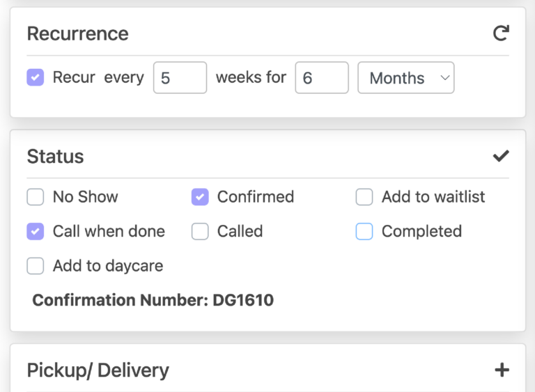The height and width of the screenshot is (392, 535).
Task: Click the weeks for duration input field
Action: point(322,78)
